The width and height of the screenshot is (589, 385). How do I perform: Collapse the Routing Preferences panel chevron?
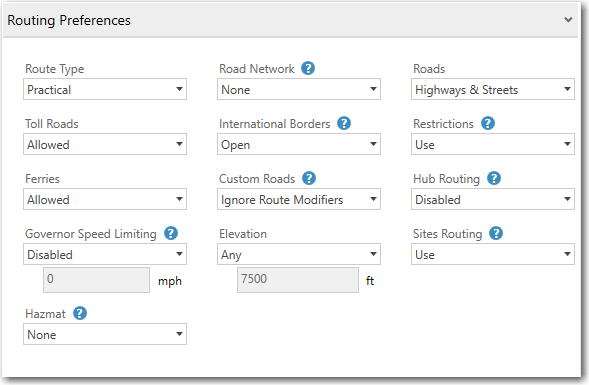[x=568, y=20]
